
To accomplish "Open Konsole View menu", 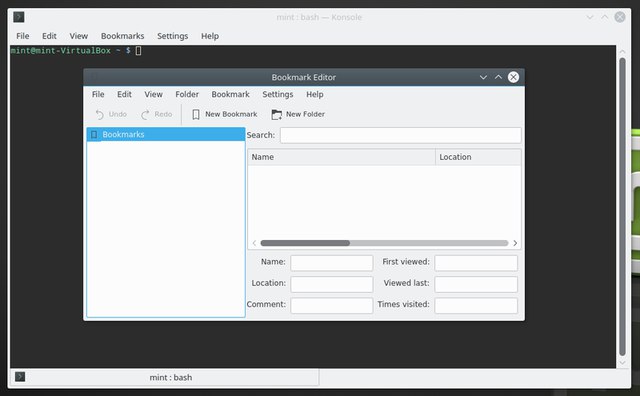I will [x=78, y=36].
